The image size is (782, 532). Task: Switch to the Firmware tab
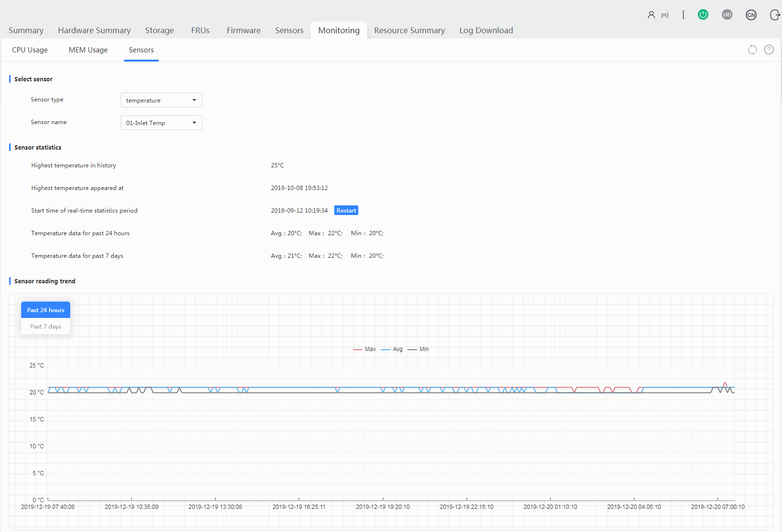244,30
